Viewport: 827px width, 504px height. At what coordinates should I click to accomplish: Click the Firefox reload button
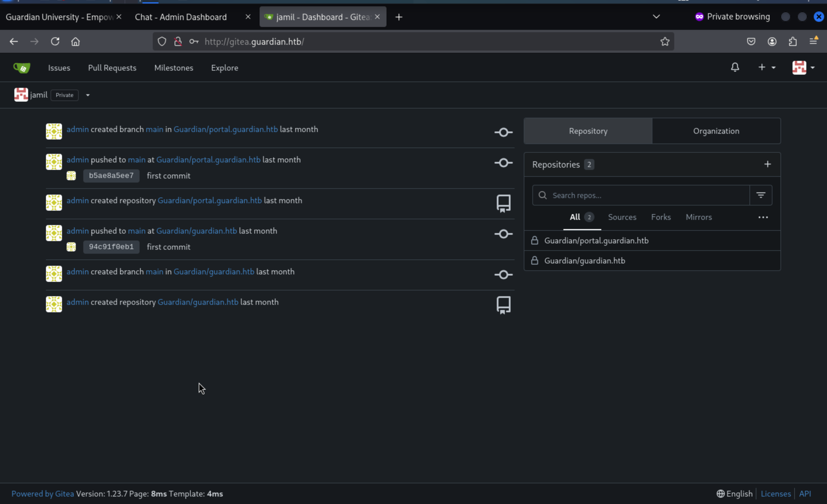click(x=55, y=42)
